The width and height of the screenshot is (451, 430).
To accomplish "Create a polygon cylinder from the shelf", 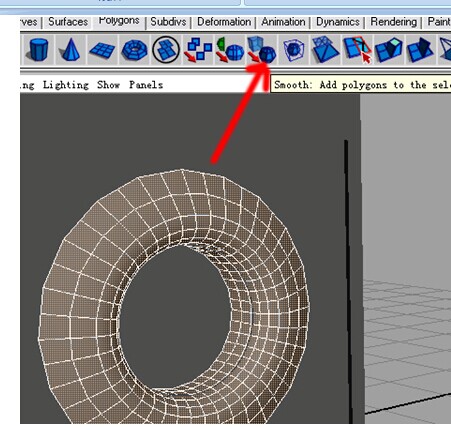I will tap(38, 50).
